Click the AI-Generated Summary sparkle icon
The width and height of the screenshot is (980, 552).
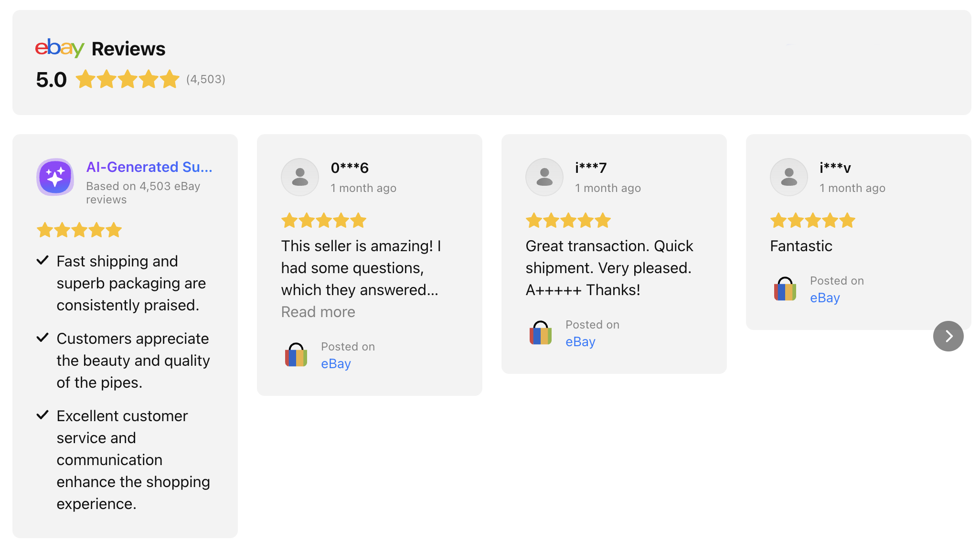55,177
